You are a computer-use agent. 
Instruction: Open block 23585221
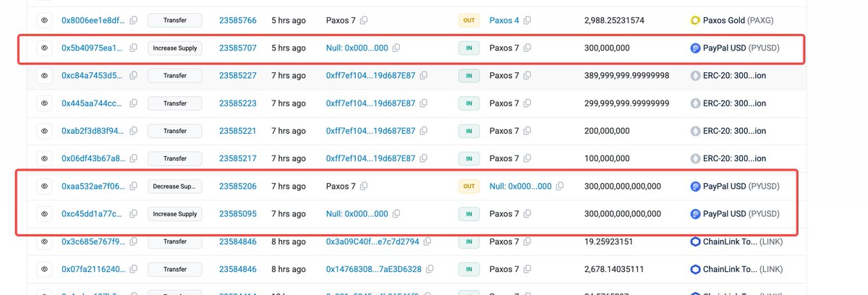[x=238, y=131]
